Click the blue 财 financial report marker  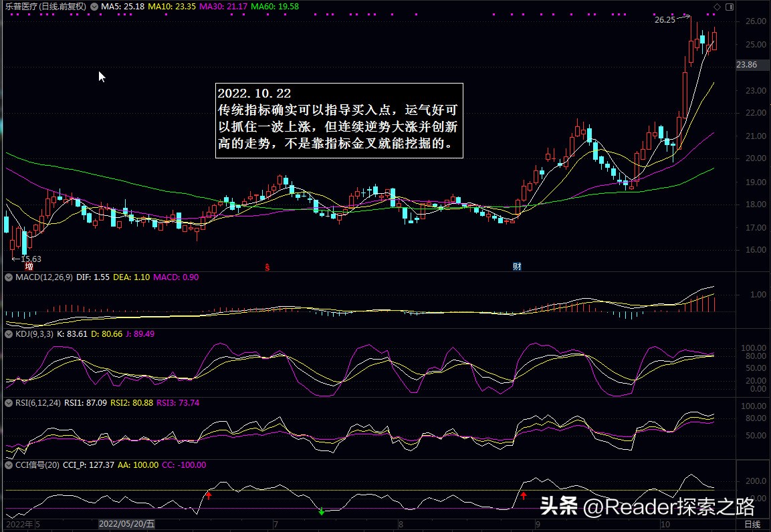pos(516,265)
